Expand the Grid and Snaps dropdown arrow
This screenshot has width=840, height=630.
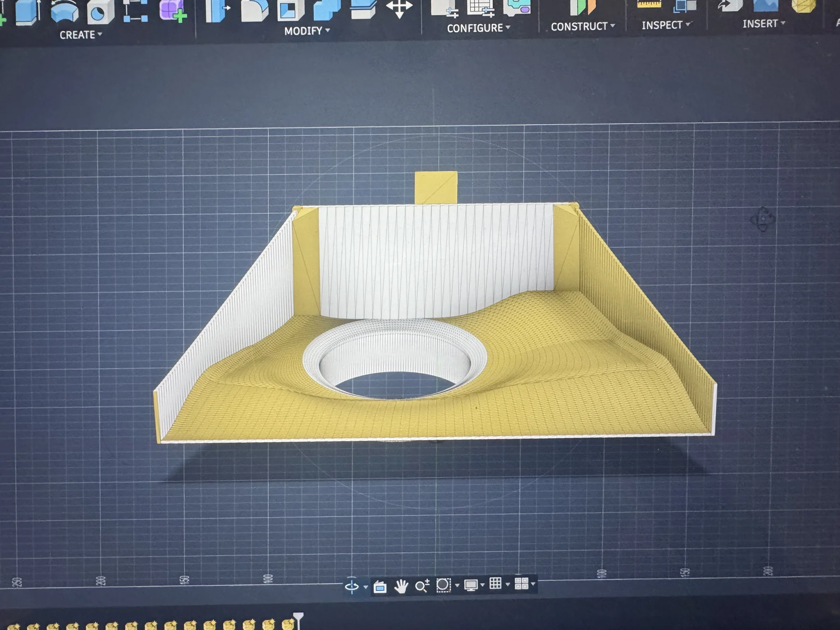[x=508, y=584]
